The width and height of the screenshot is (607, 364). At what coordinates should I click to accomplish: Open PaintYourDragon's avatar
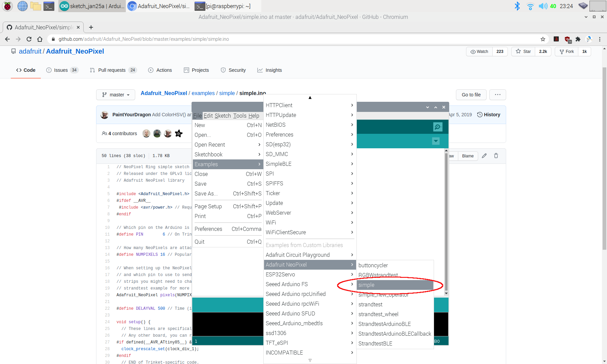(x=105, y=115)
